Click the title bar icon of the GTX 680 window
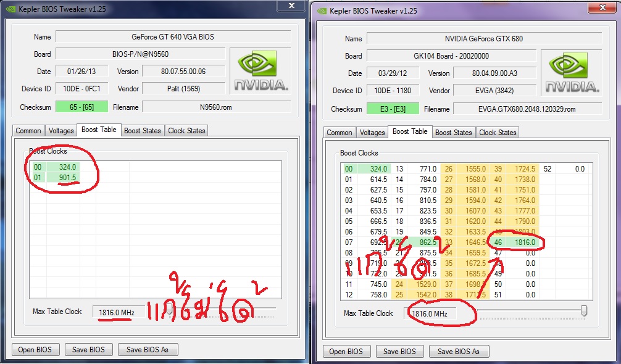Screen dimensions: 621x364 (322, 11)
